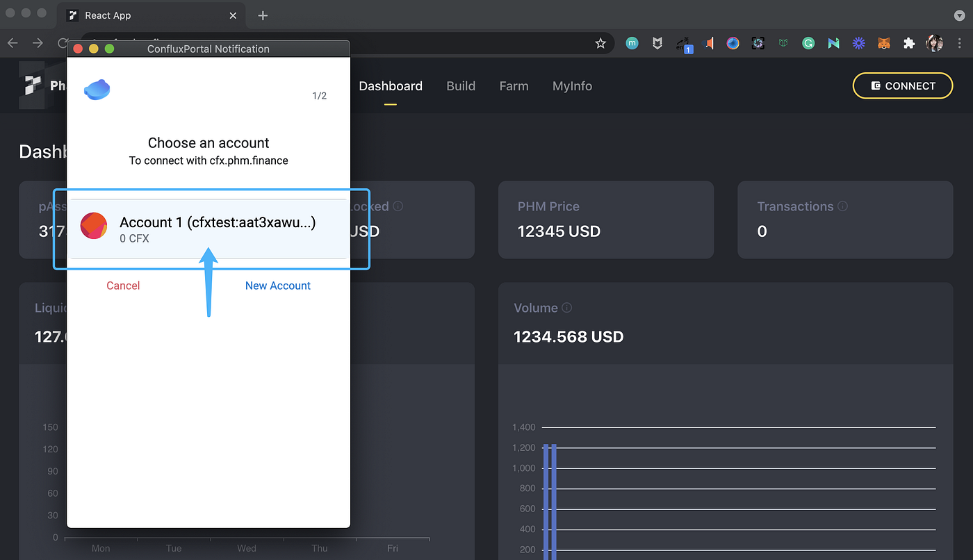Open the Build nav tab
Screen dimensions: 973x560
(461, 86)
